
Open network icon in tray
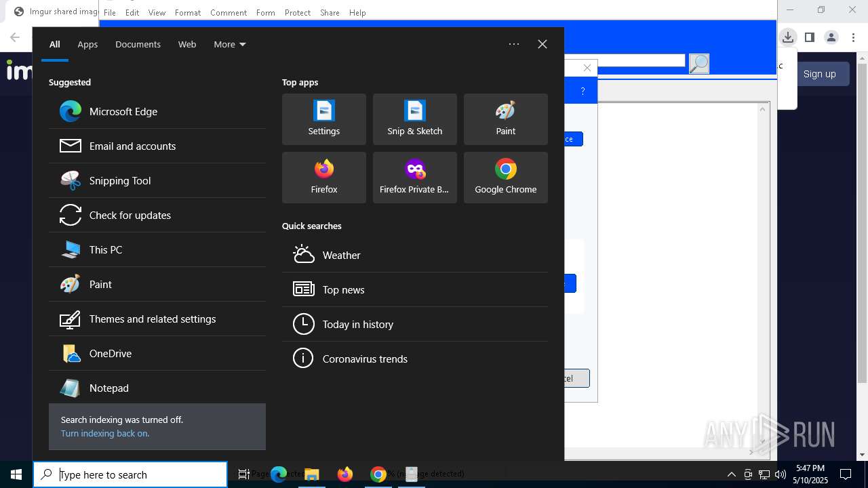tap(764, 474)
